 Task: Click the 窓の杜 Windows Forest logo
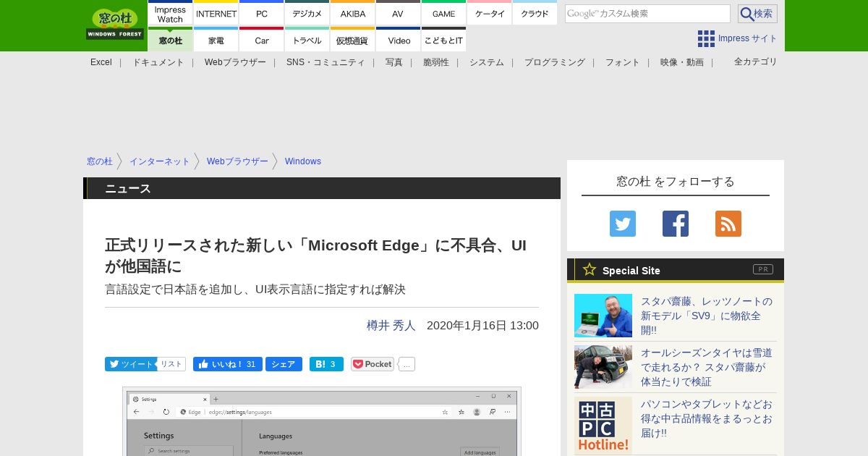tap(115, 24)
